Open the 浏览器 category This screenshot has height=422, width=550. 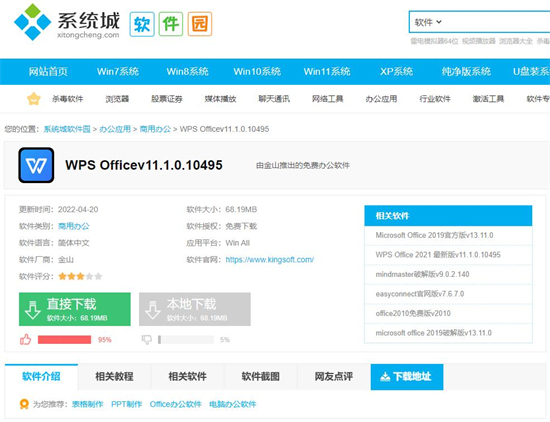tap(118, 99)
